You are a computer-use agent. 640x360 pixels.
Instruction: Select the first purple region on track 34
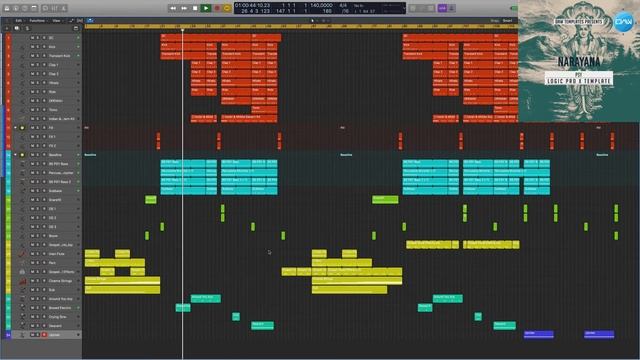point(539,335)
